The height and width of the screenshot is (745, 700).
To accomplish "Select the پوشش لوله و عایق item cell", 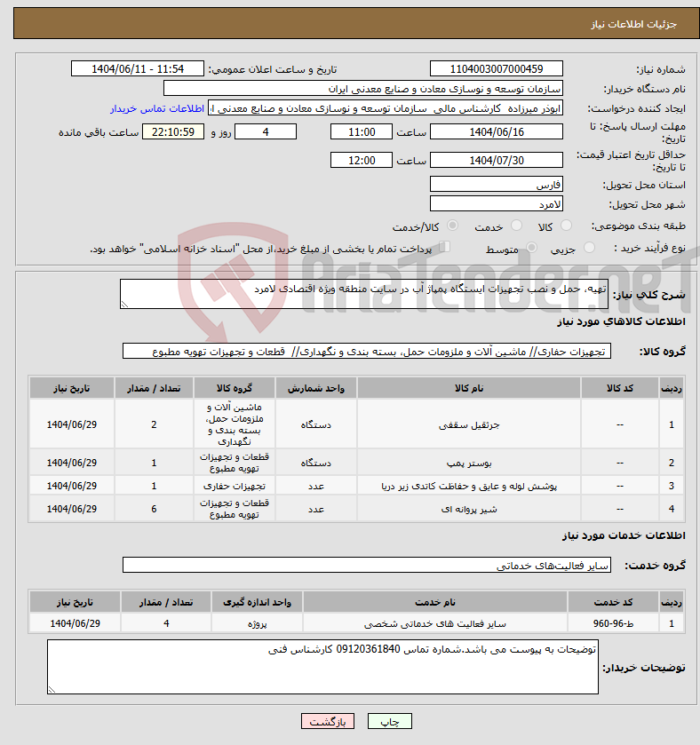I will point(468,486).
